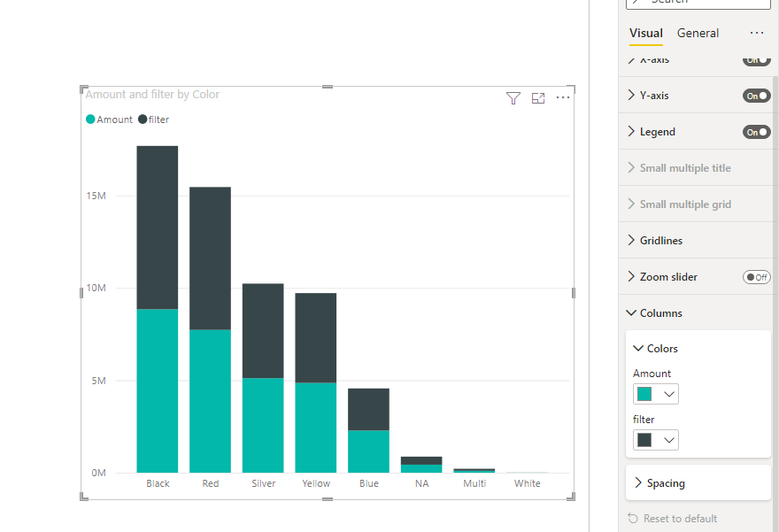Enter Focus mode for the chart
This screenshot has width=779, height=532.
[538, 98]
